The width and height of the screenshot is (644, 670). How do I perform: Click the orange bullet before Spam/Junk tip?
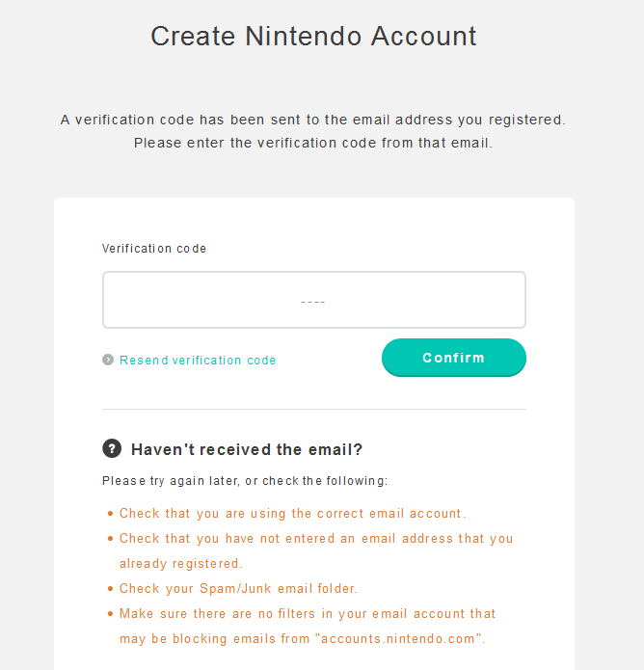pos(110,589)
